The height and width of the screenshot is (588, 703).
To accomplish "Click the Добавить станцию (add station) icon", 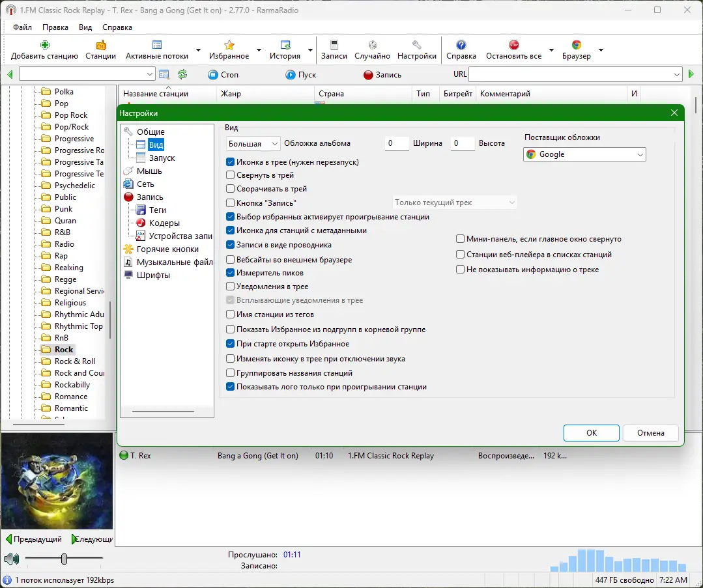I will coord(44,46).
